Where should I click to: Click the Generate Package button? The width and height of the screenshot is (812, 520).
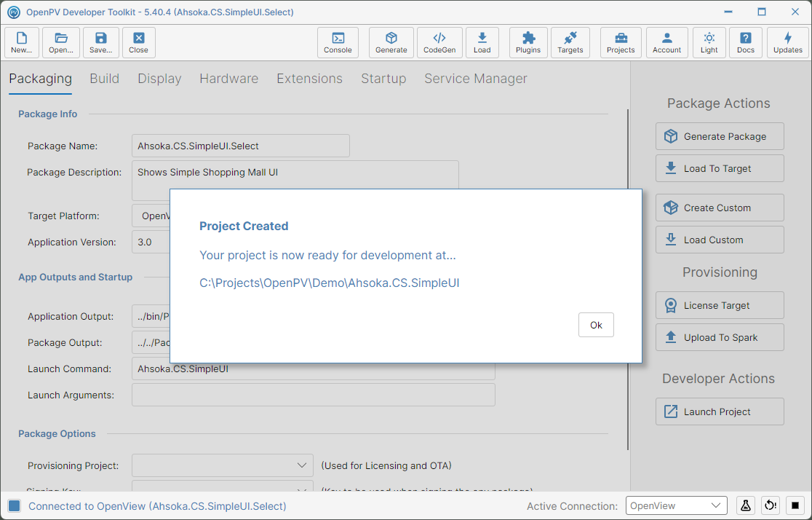[720, 136]
